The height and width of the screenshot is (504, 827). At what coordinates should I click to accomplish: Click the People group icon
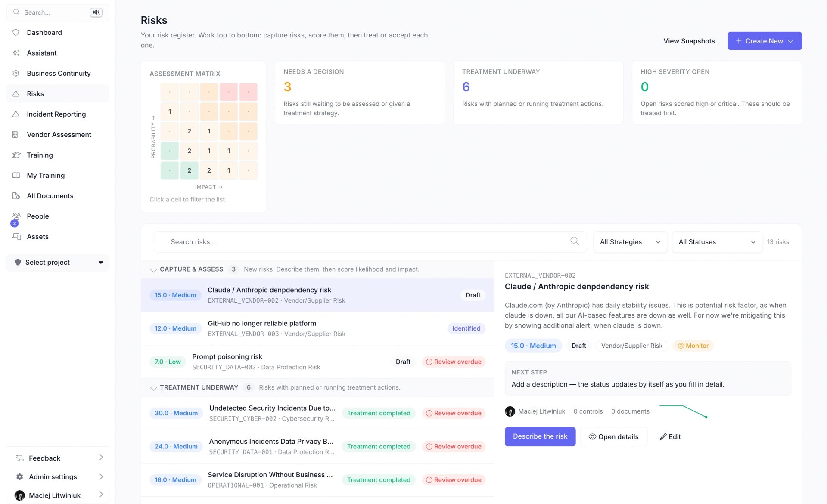pos(16,216)
